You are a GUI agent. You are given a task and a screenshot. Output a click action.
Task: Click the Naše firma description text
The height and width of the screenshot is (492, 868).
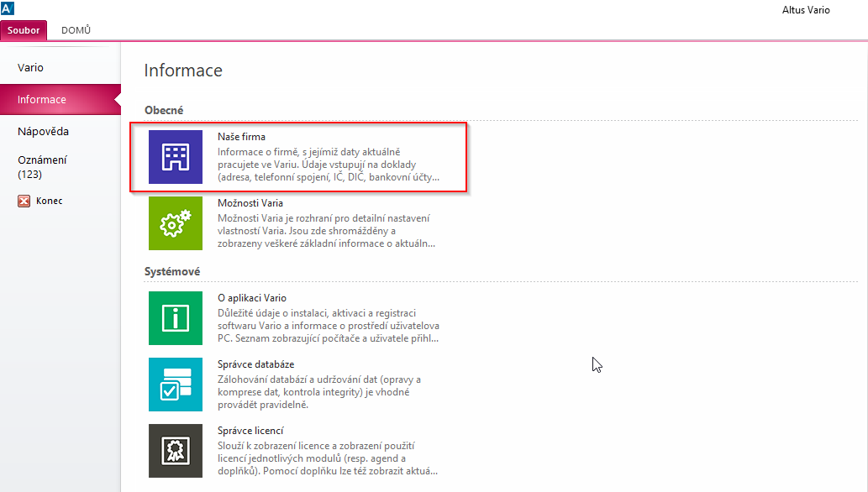pyautogui.click(x=329, y=165)
